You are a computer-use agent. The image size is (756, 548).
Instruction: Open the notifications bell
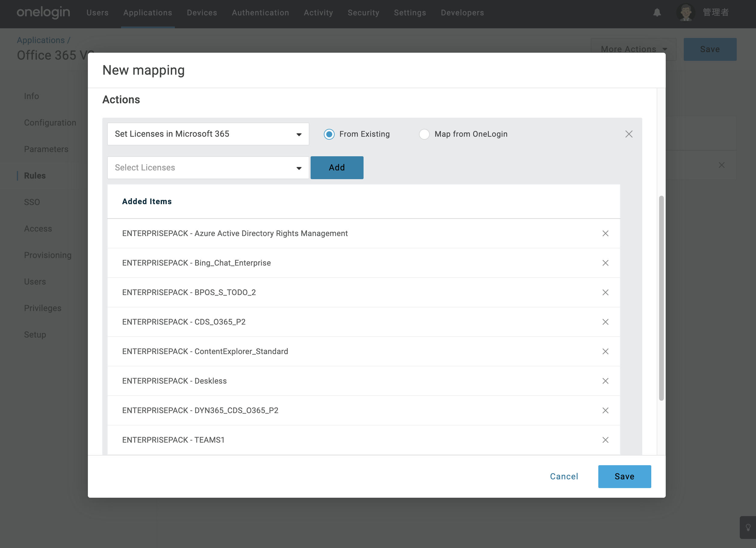[x=657, y=13]
